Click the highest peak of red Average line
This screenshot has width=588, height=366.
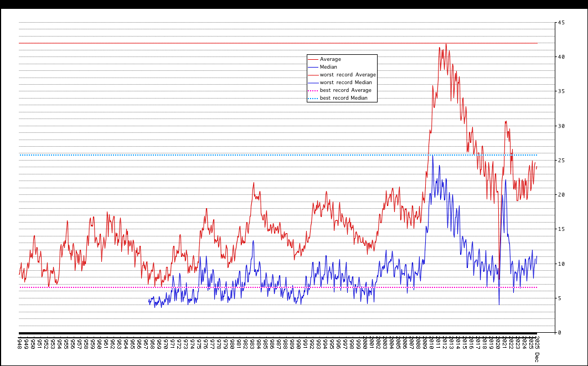click(x=446, y=44)
